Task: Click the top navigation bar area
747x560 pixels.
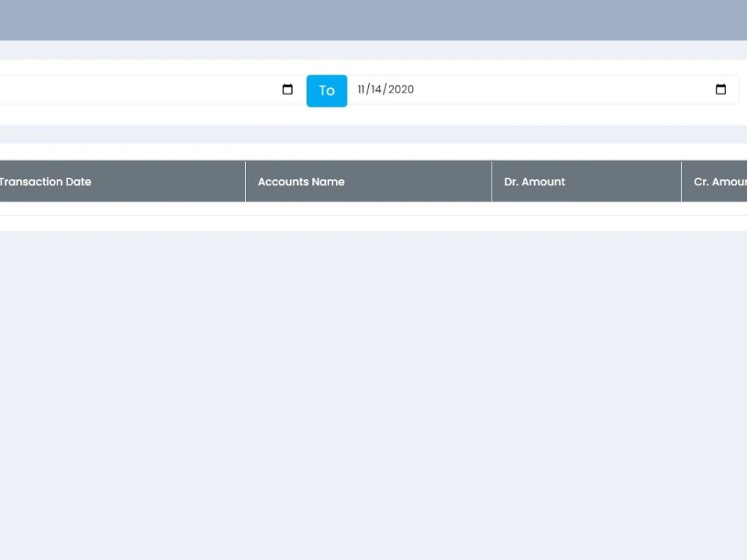Action: coord(373,19)
